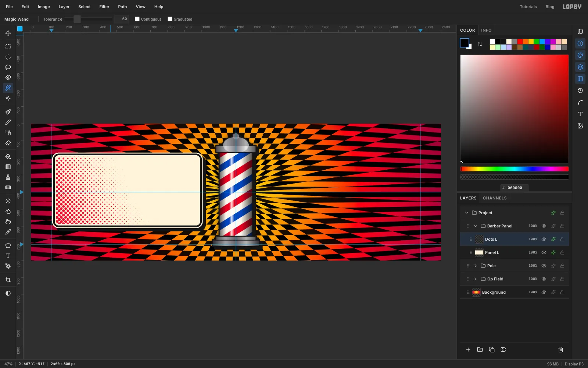Collapse the Barber Panel group
The width and height of the screenshot is (588, 368).
click(476, 226)
